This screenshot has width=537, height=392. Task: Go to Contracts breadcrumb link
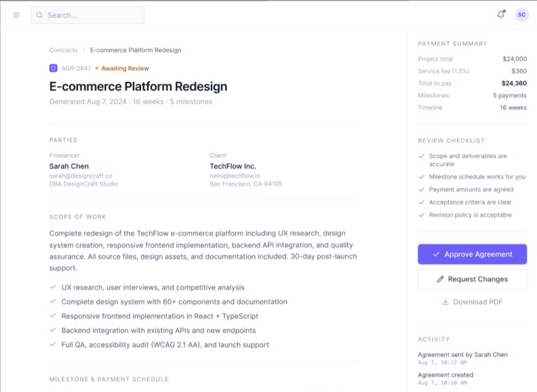pos(63,50)
